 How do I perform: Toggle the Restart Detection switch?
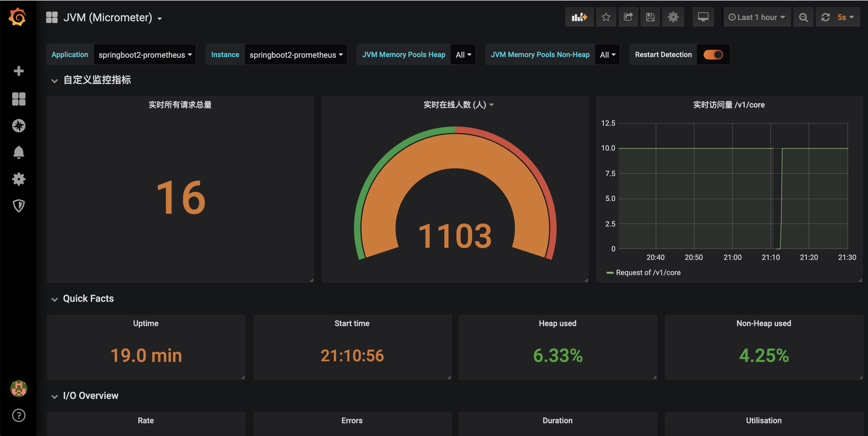pyautogui.click(x=713, y=55)
